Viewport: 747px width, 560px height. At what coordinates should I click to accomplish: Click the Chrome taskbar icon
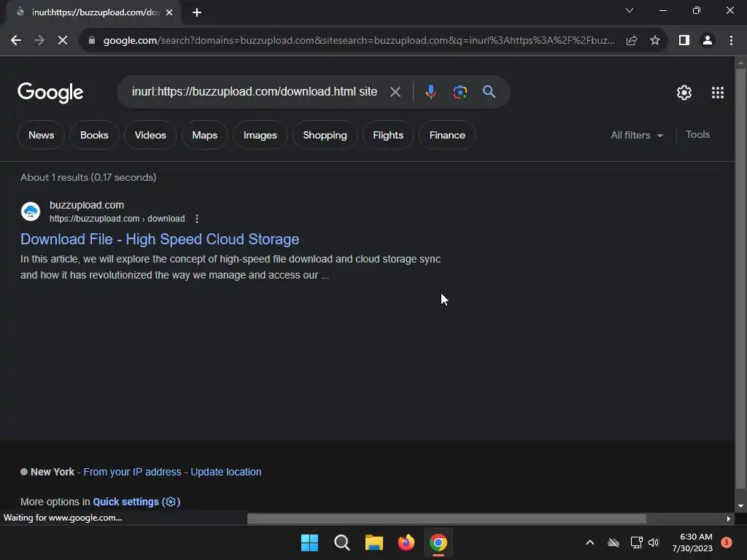click(x=438, y=542)
